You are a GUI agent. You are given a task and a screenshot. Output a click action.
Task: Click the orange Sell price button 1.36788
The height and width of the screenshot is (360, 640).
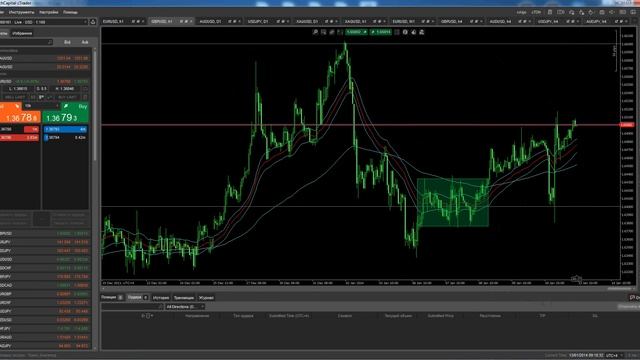tap(20, 118)
